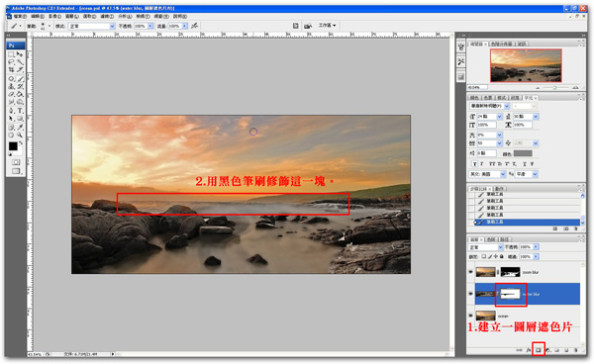Click the Navigator zoom slider
Screen dimensions: 594x364
coord(554,87)
